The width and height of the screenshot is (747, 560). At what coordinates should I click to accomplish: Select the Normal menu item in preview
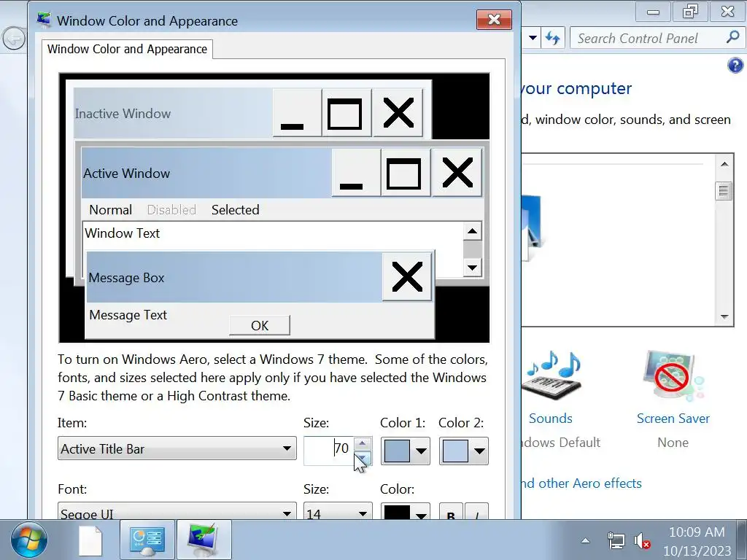point(111,210)
